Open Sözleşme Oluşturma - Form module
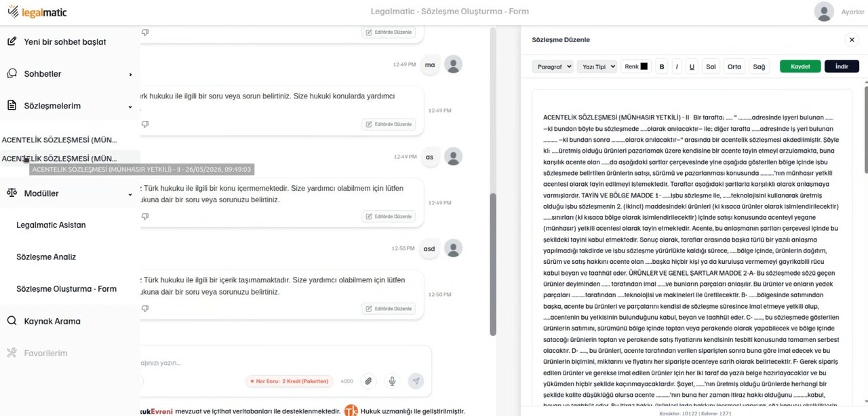Screen dimensions: 868x416 coord(66,289)
